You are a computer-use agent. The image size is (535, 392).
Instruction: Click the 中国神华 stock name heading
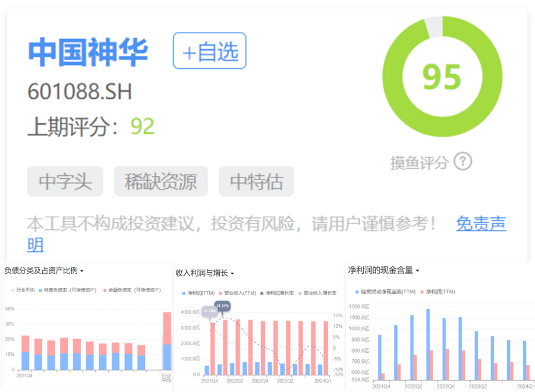pos(88,52)
